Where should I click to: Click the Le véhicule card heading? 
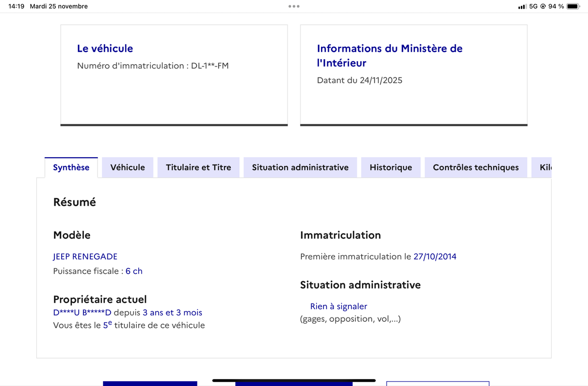point(105,48)
